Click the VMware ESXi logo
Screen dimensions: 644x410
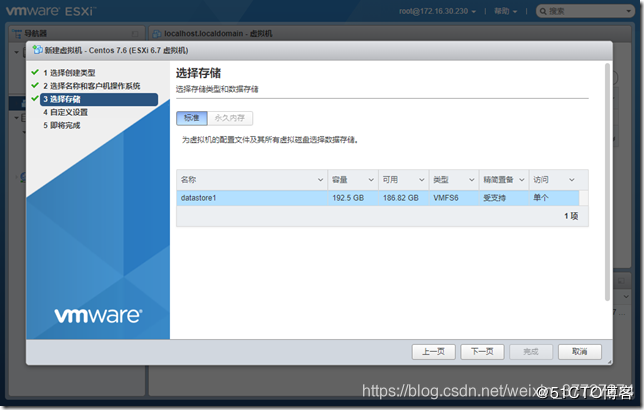click(51, 11)
